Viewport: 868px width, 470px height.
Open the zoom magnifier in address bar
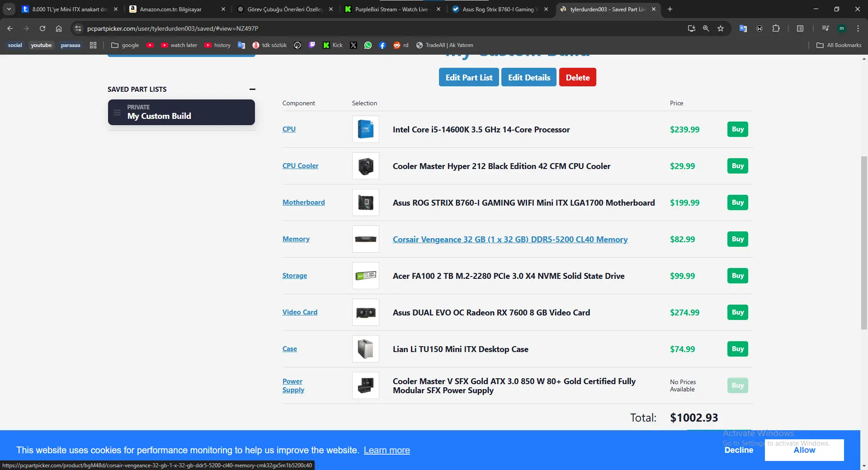tap(706, 28)
